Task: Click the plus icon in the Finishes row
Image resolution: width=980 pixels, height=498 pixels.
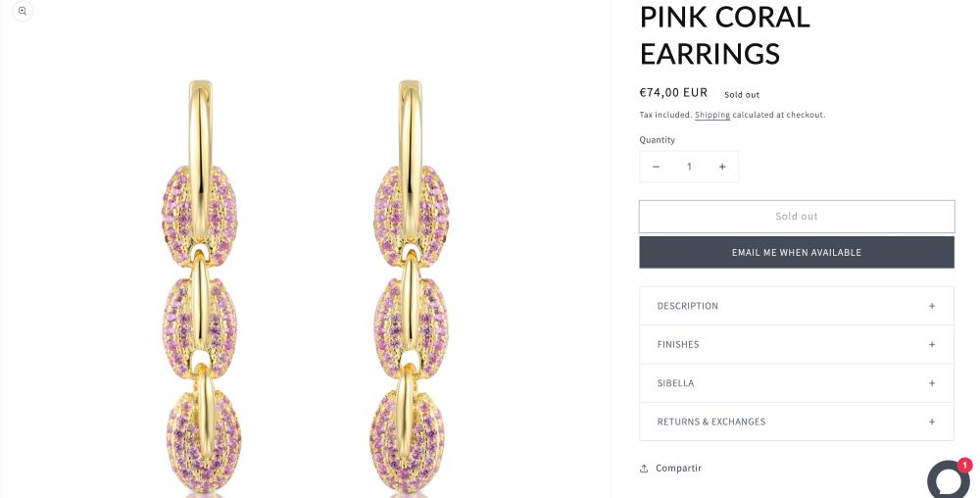Action: (932, 345)
